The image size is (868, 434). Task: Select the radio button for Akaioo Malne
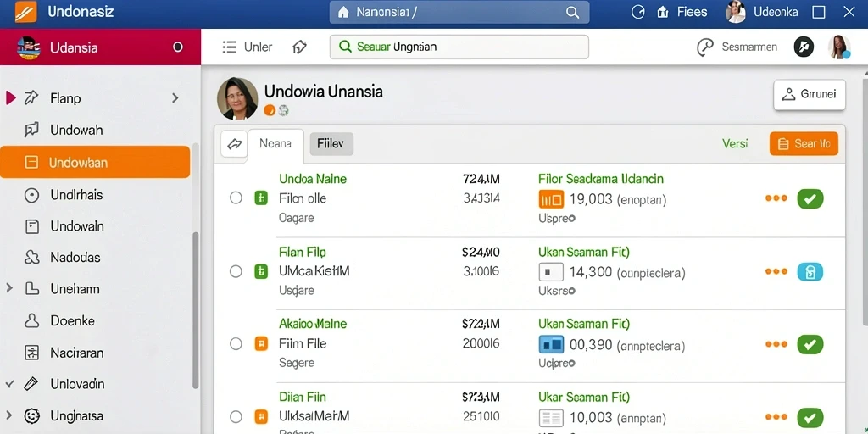point(236,344)
